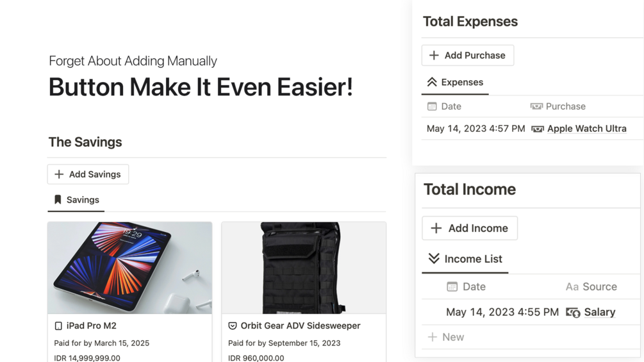Image resolution: width=644 pixels, height=362 pixels.
Task: Open the Income List view tab
Action: (465, 259)
